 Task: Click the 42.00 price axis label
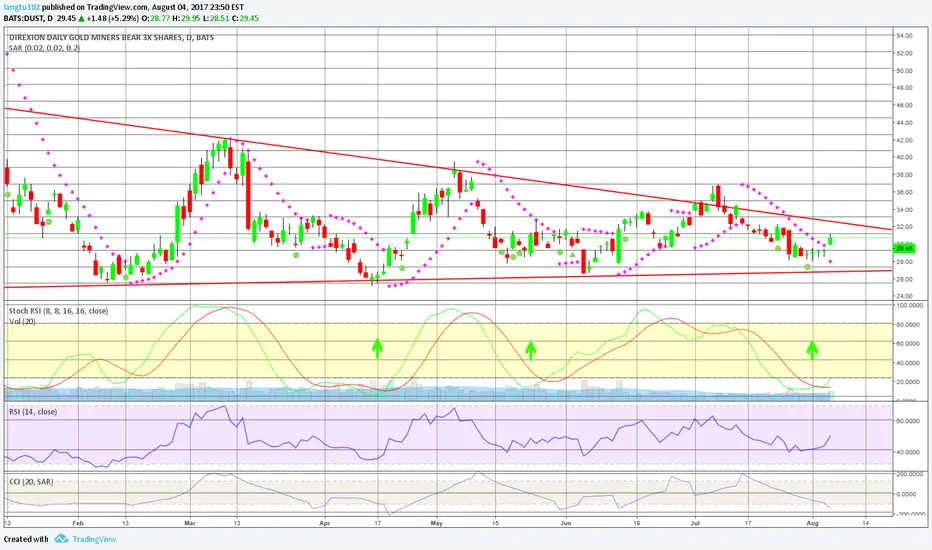904,140
